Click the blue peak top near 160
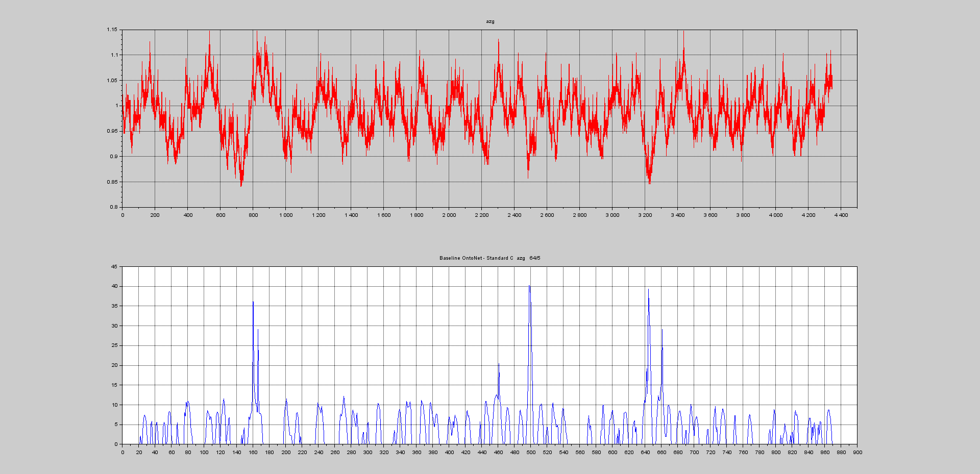 coord(253,302)
